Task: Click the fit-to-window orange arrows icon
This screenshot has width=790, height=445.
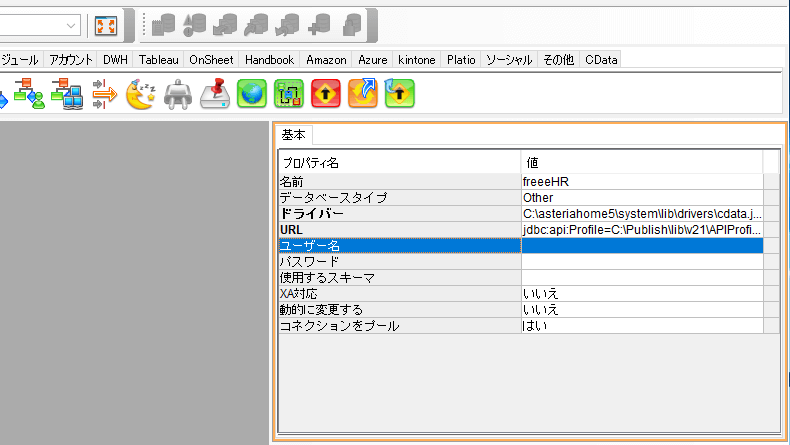Action: pyautogui.click(x=105, y=25)
